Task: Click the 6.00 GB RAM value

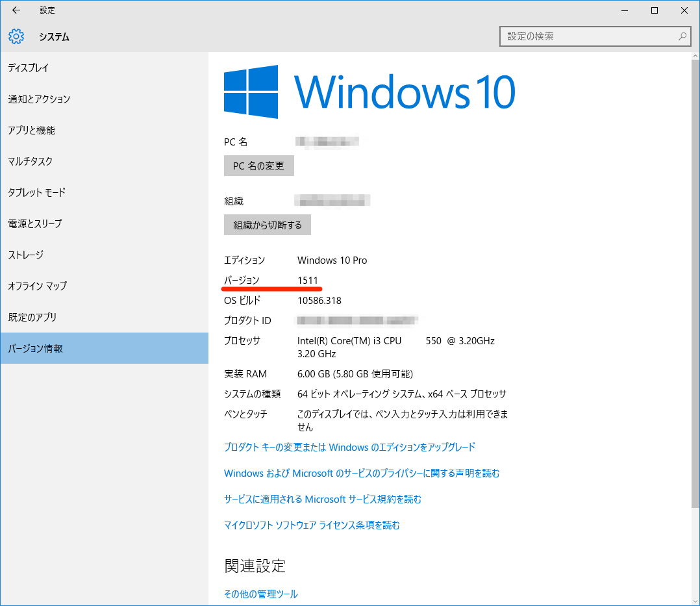Action: [x=355, y=373]
